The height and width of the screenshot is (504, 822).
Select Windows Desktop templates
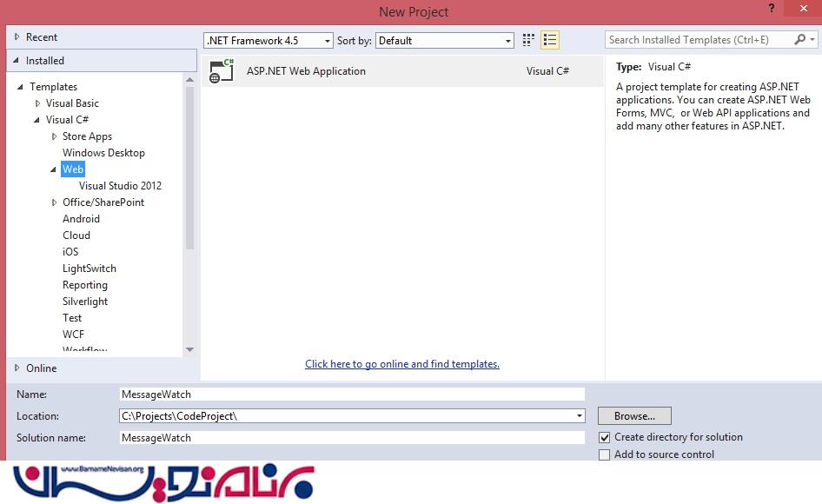coord(103,153)
